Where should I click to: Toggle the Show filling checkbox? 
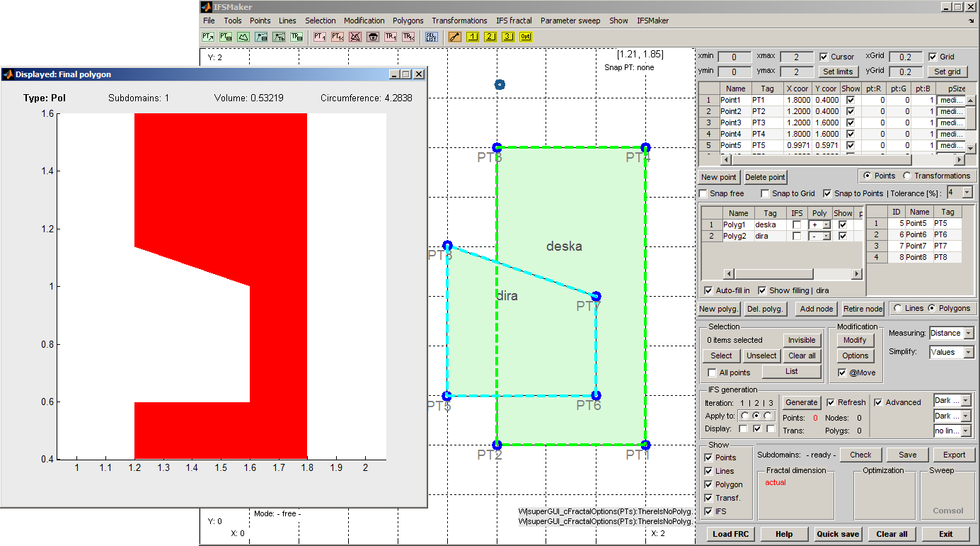coord(762,290)
